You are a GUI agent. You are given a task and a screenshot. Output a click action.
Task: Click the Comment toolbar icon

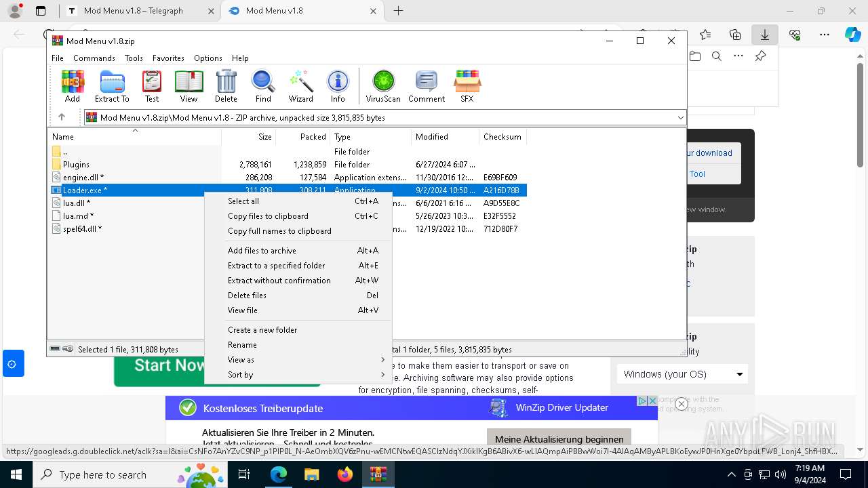[427, 86]
